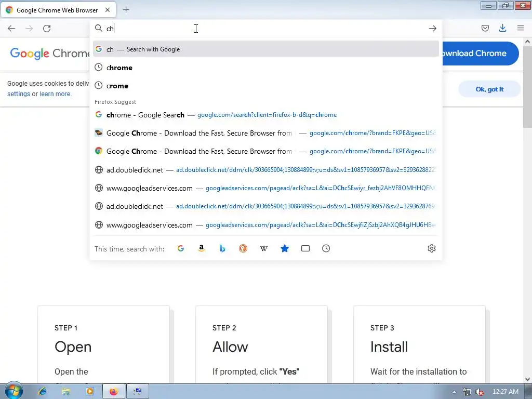Click the scrollbar down arrow

coord(527,379)
